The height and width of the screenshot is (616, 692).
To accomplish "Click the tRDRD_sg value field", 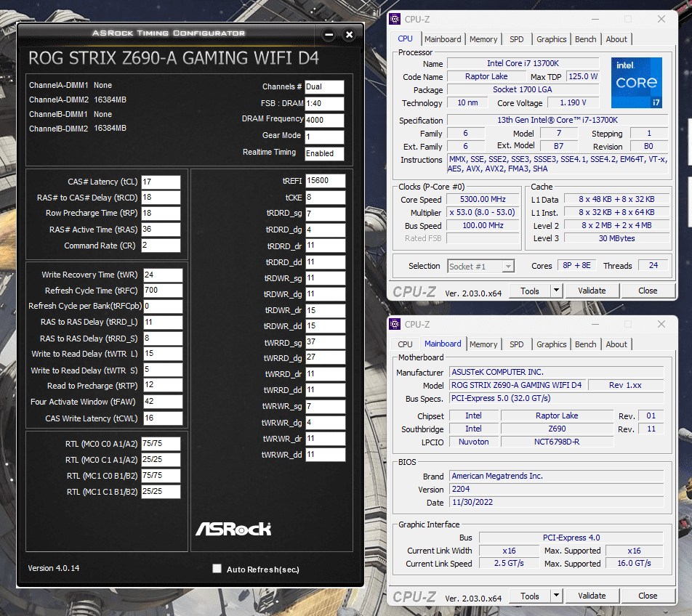I will click(x=325, y=214).
